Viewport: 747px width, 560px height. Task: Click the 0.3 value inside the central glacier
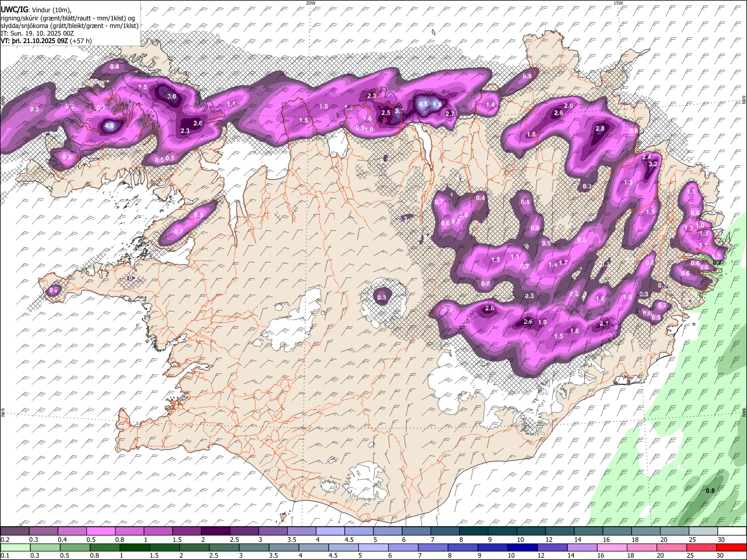(x=382, y=297)
